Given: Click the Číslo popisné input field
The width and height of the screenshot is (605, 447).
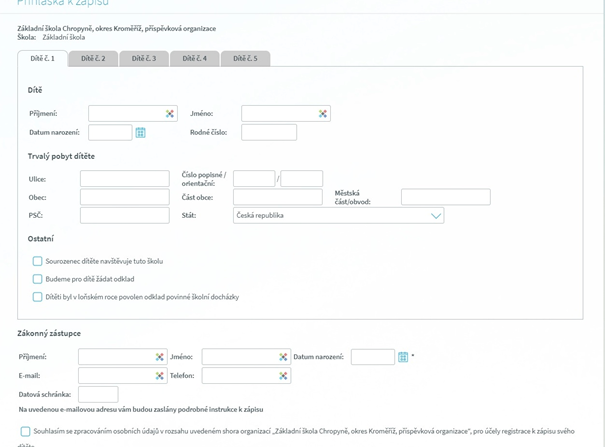Looking at the screenshot, I should click(254, 179).
